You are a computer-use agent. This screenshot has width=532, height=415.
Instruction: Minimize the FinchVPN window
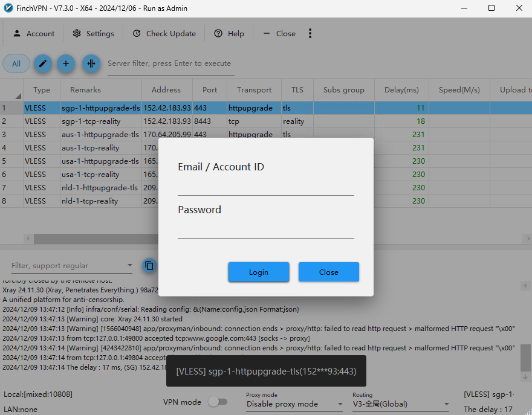click(464, 8)
